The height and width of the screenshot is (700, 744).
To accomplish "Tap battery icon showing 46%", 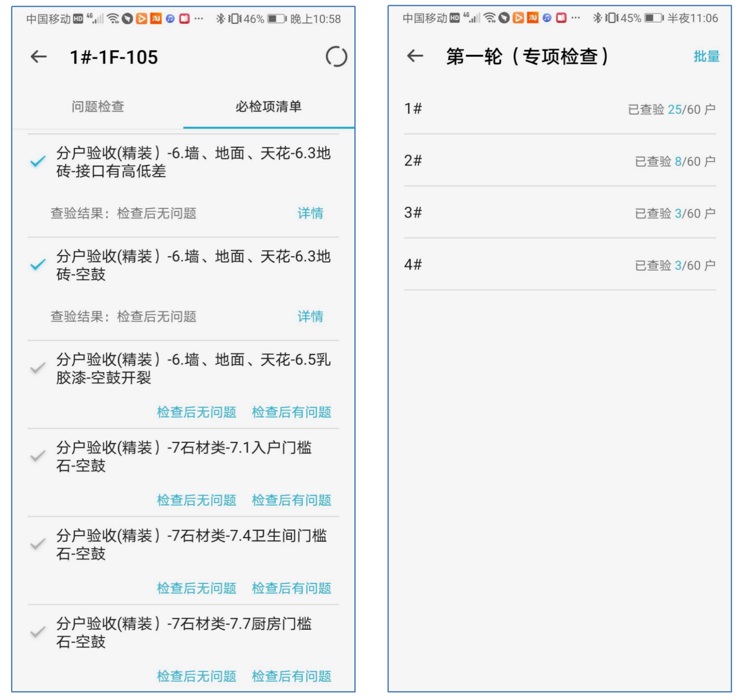I will (277, 19).
